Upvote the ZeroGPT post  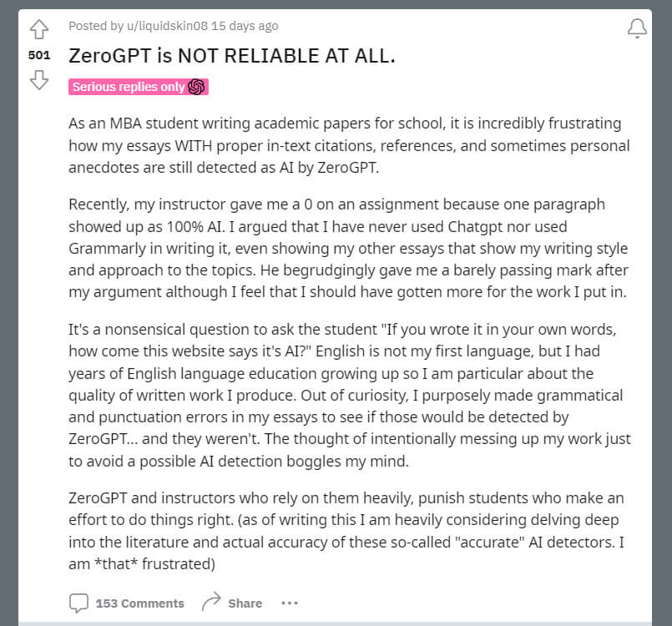coord(39,29)
